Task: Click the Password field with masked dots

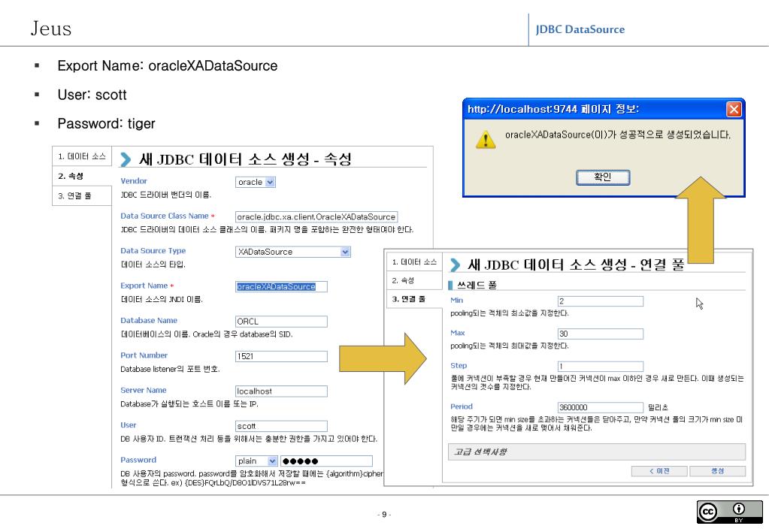Action: (x=326, y=461)
